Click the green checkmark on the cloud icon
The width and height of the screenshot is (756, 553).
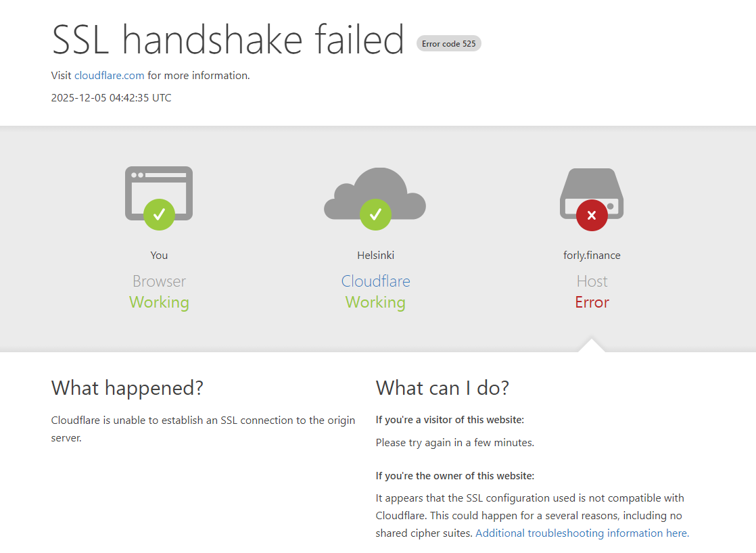[x=375, y=215]
